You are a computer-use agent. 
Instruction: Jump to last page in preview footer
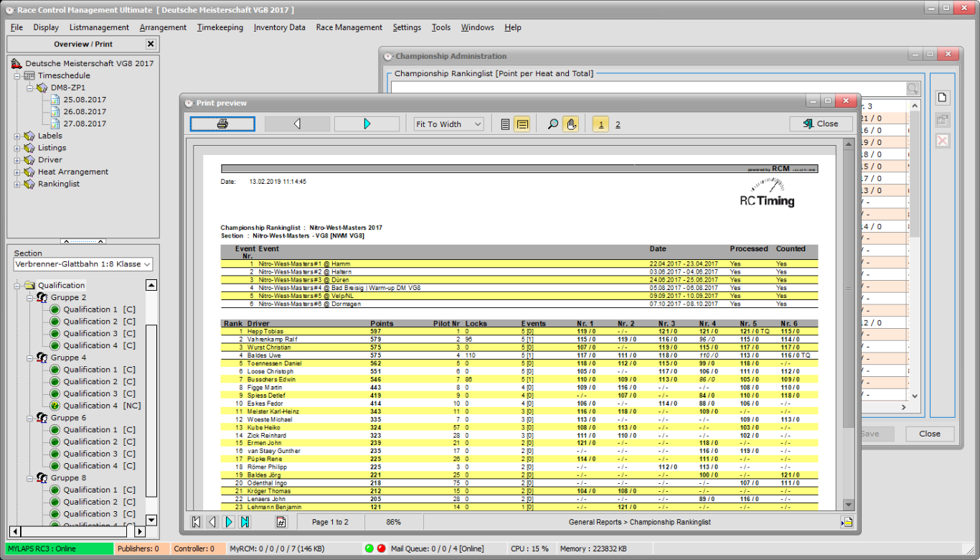tap(245, 522)
